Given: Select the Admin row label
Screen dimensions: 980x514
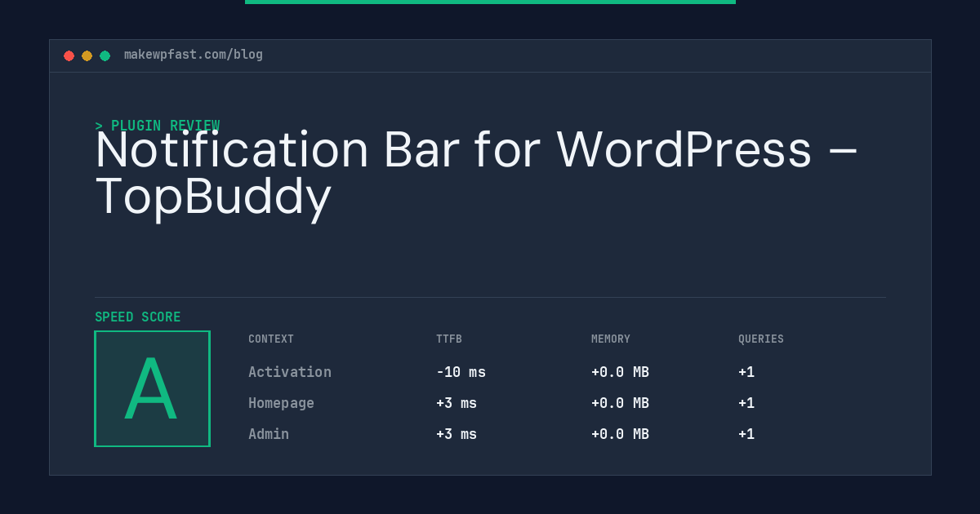Looking at the screenshot, I should tap(269, 434).
